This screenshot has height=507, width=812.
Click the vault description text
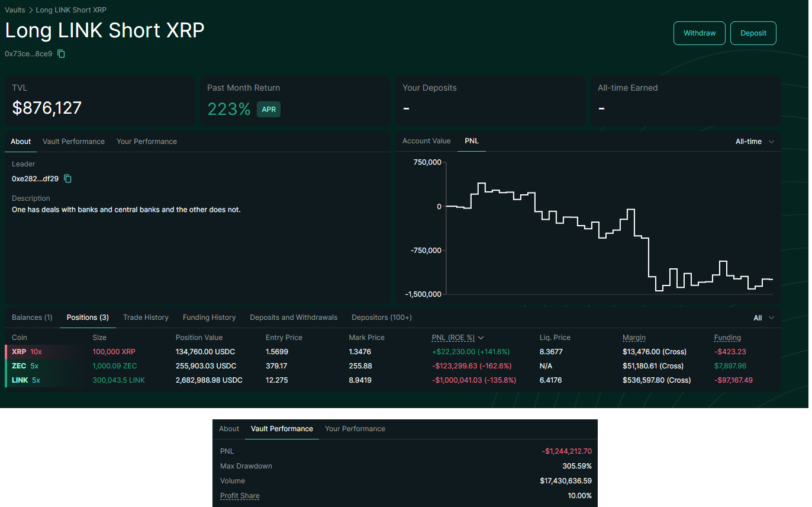tap(126, 210)
